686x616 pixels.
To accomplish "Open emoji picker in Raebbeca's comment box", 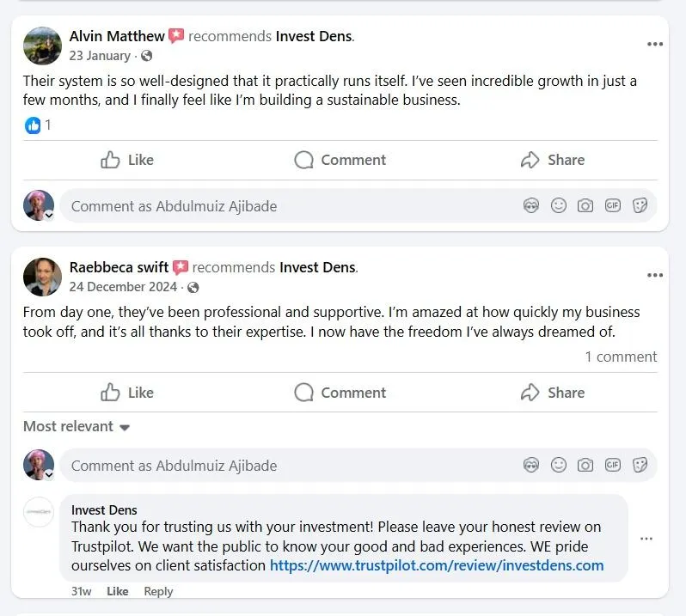I will [559, 466].
